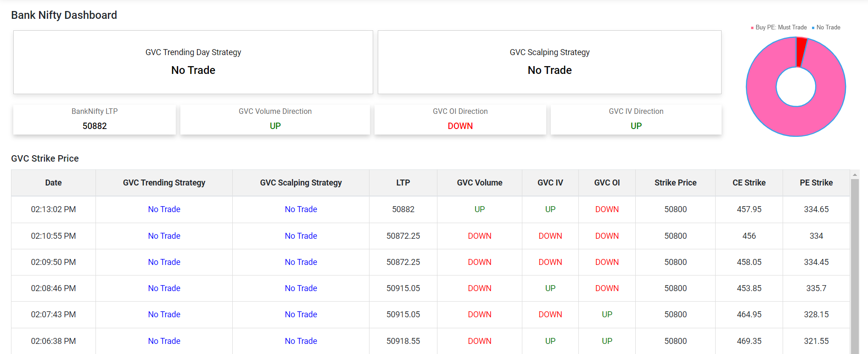Click the 02:08:46 PM date cell
The height and width of the screenshot is (354, 868).
point(53,288)
